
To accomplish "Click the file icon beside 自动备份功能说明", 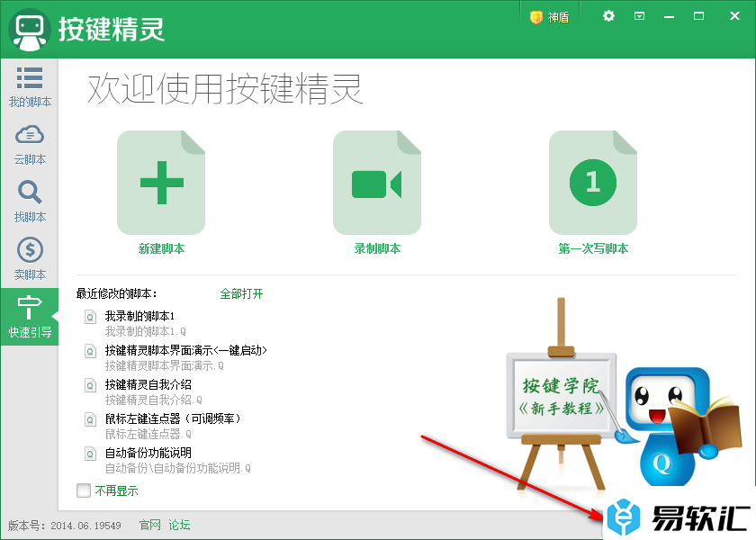I will tap(90, 454).
